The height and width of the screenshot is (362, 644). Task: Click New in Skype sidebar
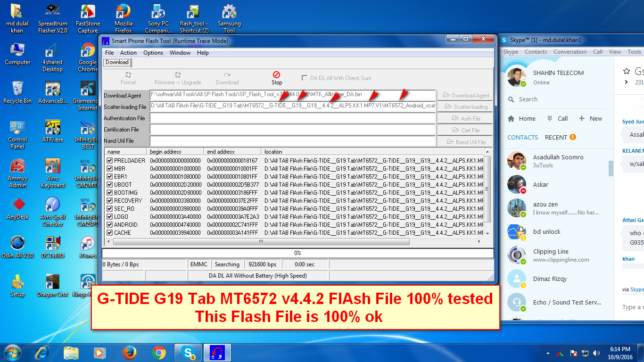(x=590, y=118)
